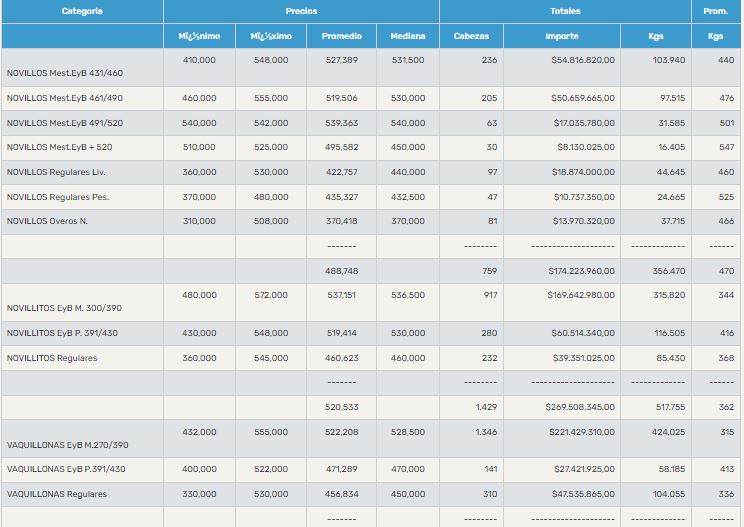The width and height of the screenshot is (744, 527).
Task: Click the Mediana column subheader
Action: pos(407,36)
